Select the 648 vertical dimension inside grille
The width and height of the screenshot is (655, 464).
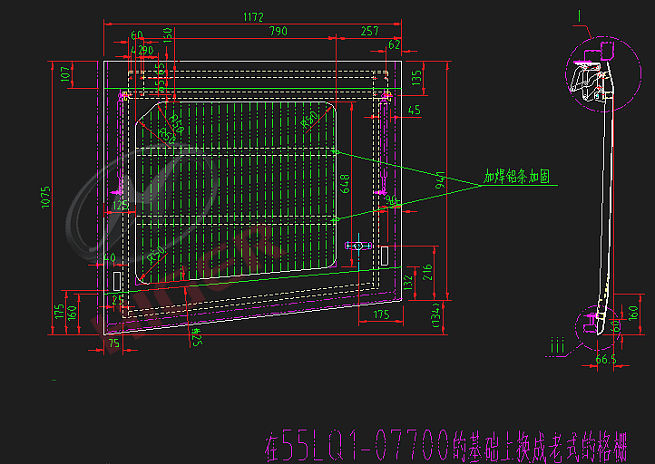(345, 184)
